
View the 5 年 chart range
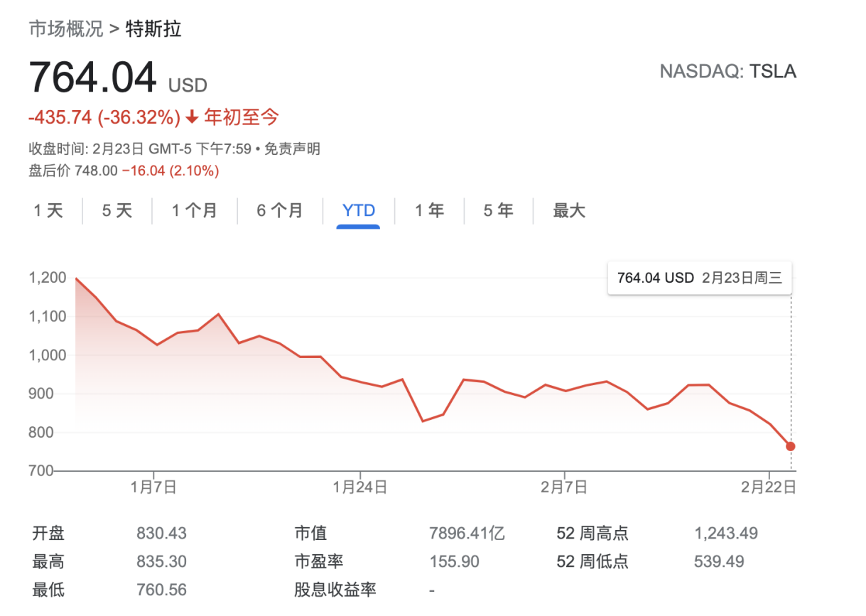coord(498,210)
